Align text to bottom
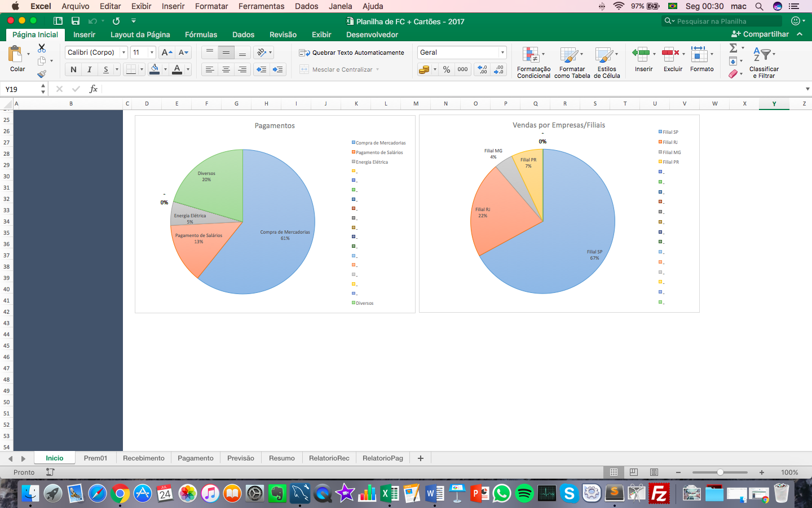Viewport: 812px width, 508px height. (242, 52)
